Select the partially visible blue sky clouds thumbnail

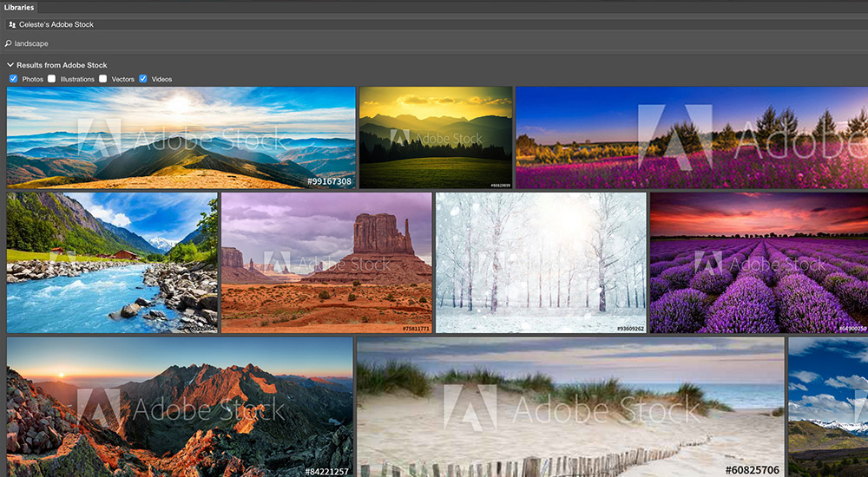[828, 408]
